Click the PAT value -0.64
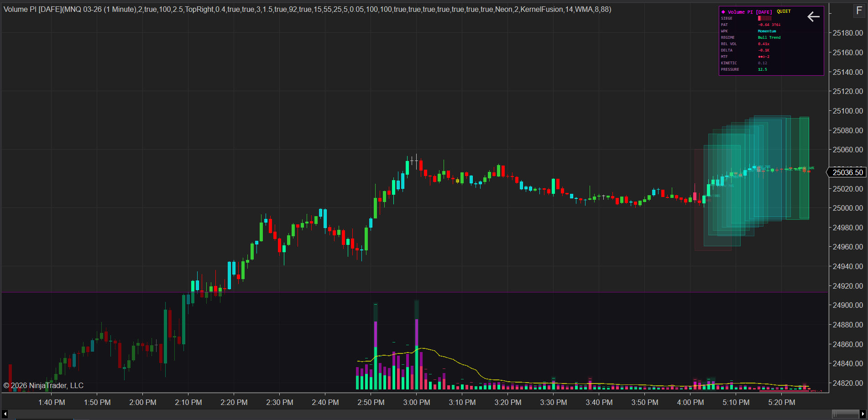Image resolution: width=868 pixels, height=420 pixels. (763, 25)
